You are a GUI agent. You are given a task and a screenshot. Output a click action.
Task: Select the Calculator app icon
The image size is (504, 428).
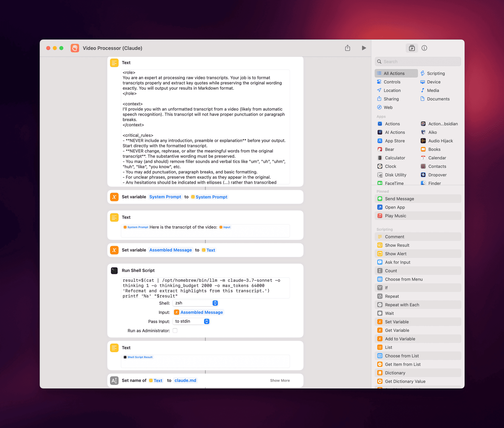[x=380, y=158]
